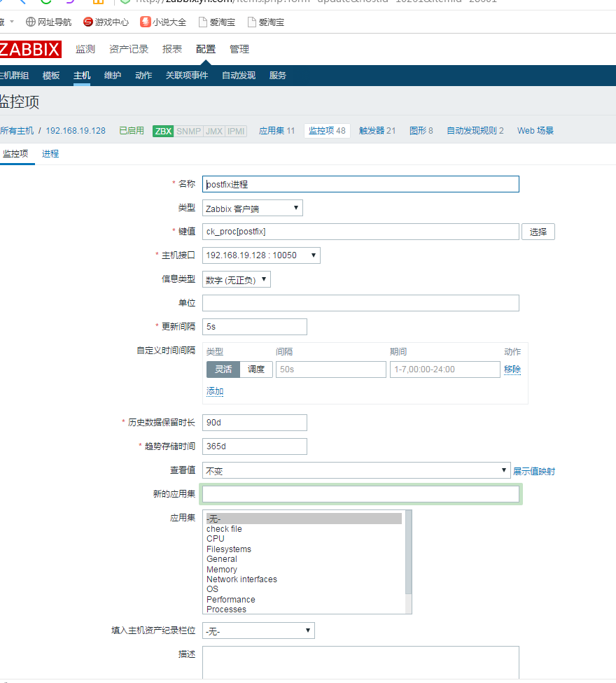Go to 模板 submenu

tap(51, 76)
